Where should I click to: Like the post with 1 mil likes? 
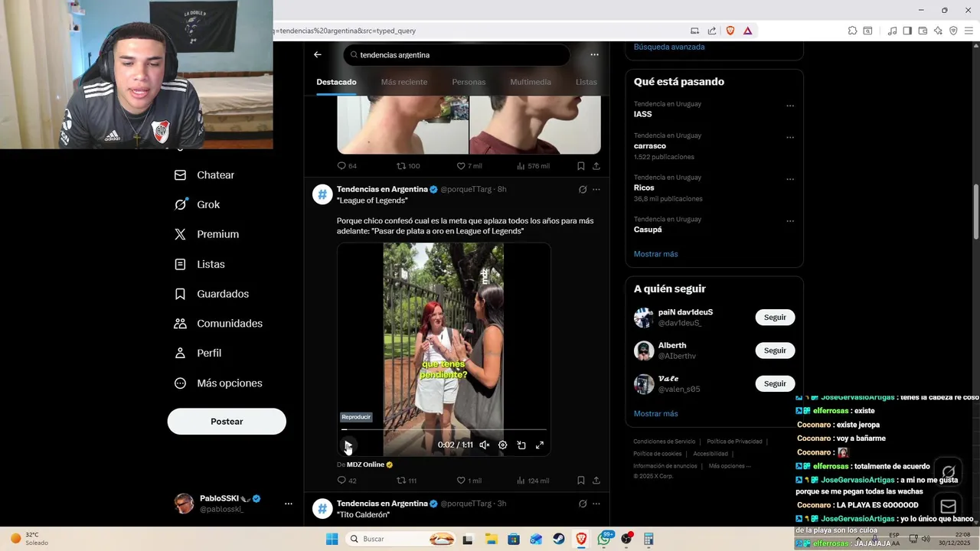pos(469,481)
